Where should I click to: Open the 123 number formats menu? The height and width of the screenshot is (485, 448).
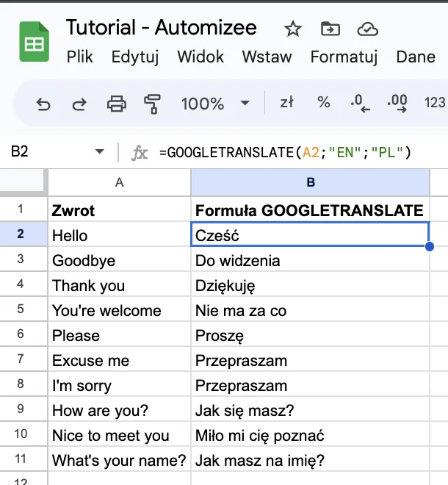pos(435,103)
